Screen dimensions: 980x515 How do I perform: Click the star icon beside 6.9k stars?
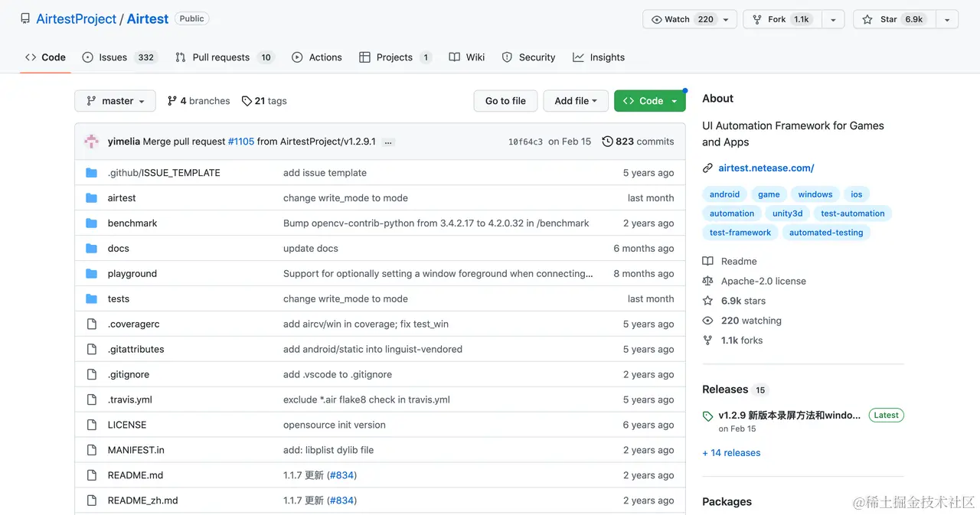point(708,302)
